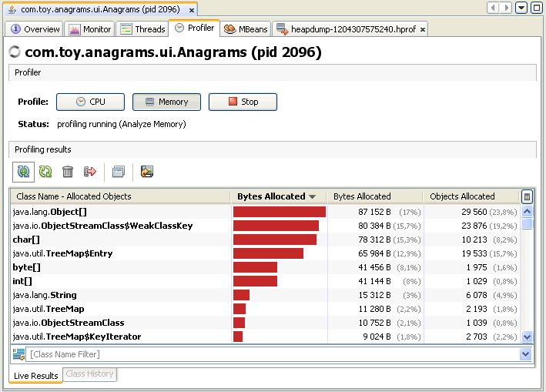Open the document list dropdown arrow at top right

click(x=521, y=8)
